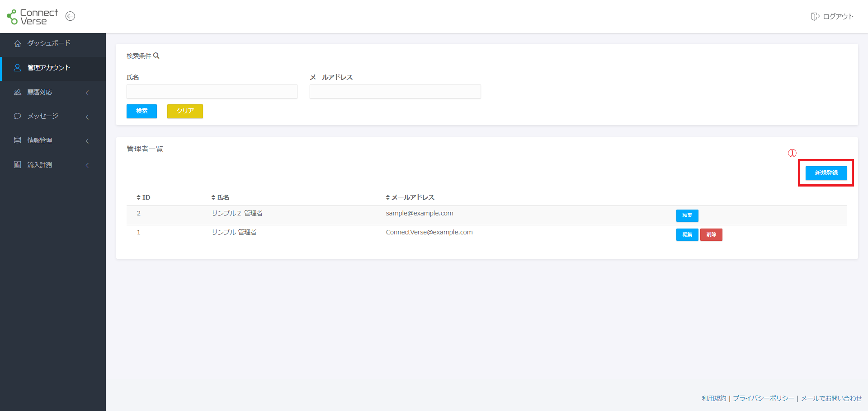Select 管理アカウント in the sidebar
The image size is (868, 411).
pyautogui.click(x=53, y=68)
